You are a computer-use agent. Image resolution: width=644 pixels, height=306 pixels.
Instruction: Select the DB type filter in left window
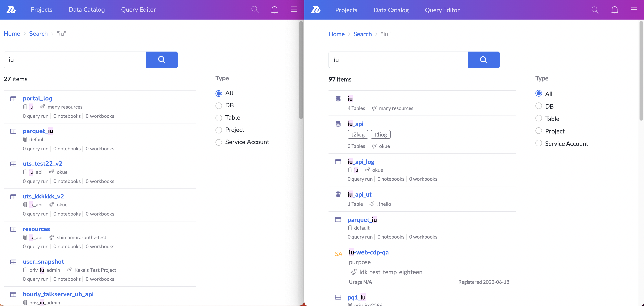[219, 106]
